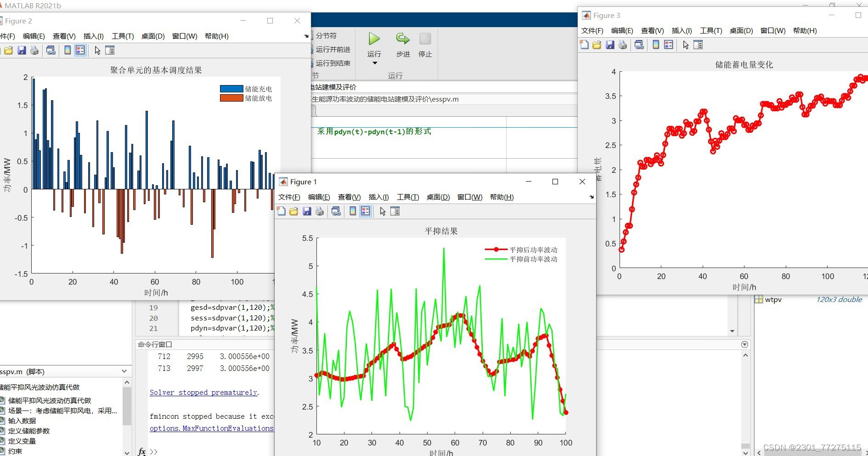This screenshot has height=456, width=868.
Task: Open Property Inspector from Figure 3 toolbar
Action: [x=698, y=45]
